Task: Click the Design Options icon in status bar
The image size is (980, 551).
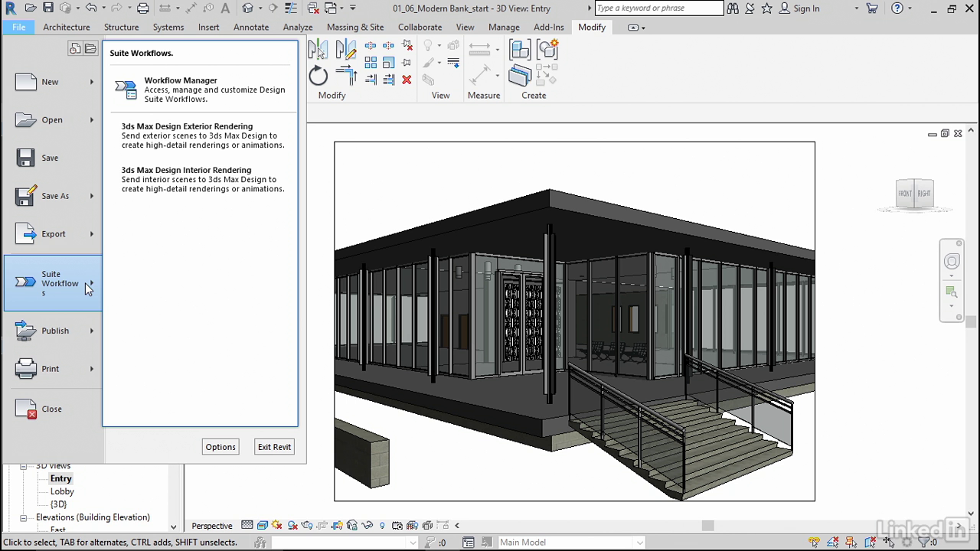Action: click(x=469, y=543)
